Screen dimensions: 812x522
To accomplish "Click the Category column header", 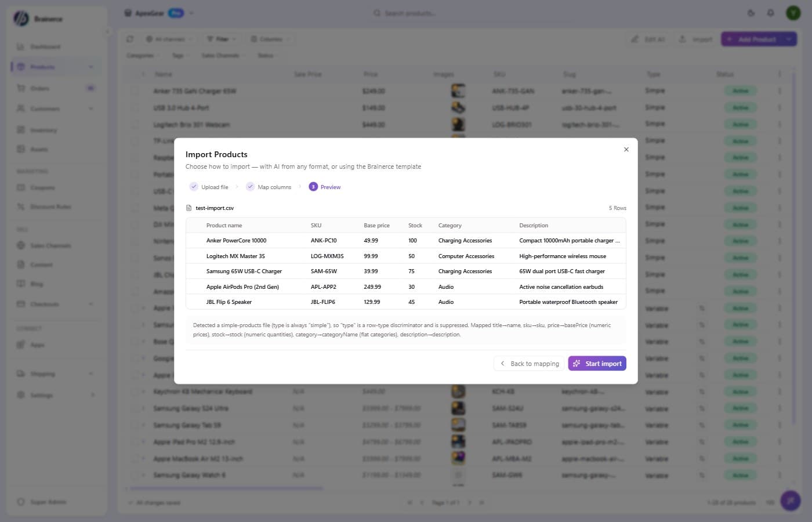I will tap(450, 226).
